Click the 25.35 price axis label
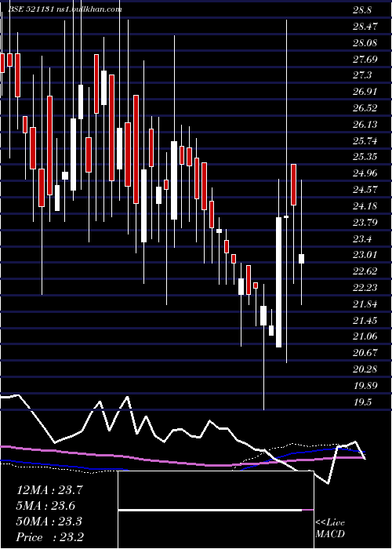The height and width of the screenshot is (549, 392). (365, 157)
